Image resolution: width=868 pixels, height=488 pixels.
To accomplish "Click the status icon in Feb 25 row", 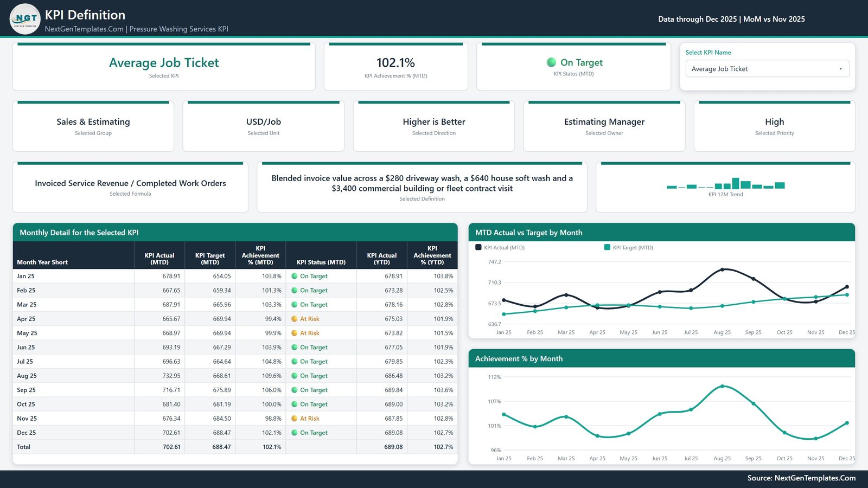I will pos(295,290).
